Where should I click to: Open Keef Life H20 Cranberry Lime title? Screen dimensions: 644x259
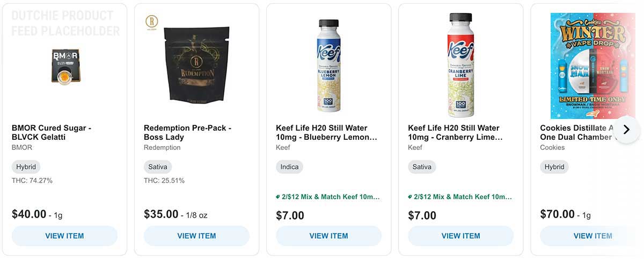tap(455, 133)
